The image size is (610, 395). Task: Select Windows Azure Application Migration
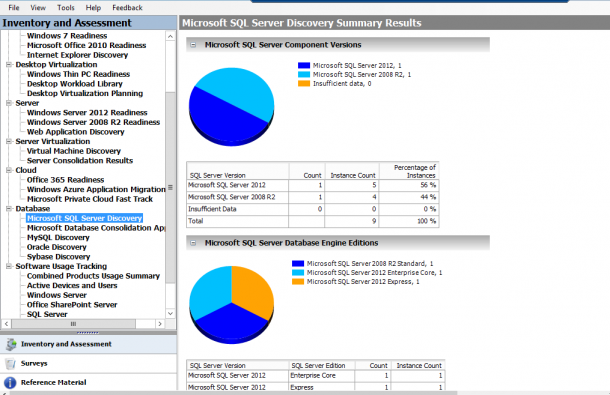[x=96, y=190]
